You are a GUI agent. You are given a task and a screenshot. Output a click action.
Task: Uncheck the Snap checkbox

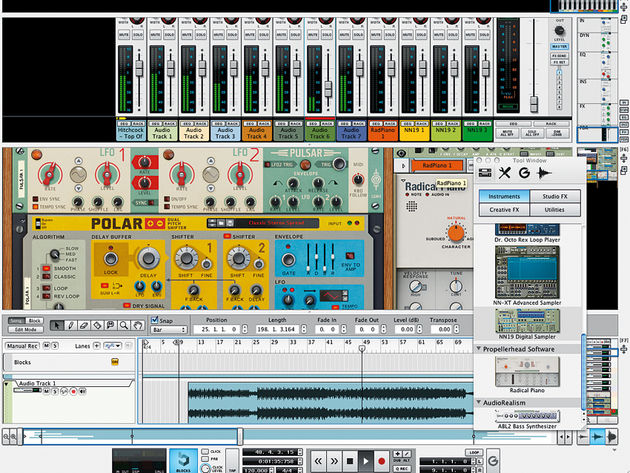click(x=154, y=320)
